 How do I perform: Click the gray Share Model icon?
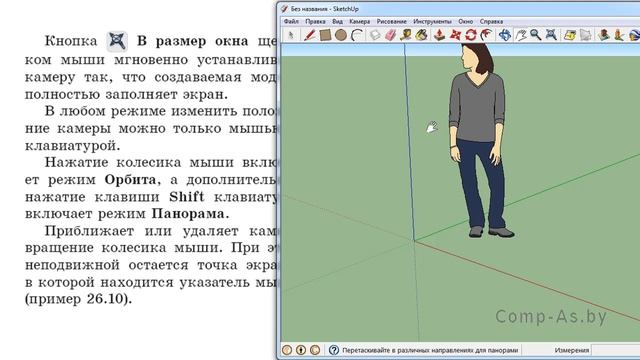(586, 35)
